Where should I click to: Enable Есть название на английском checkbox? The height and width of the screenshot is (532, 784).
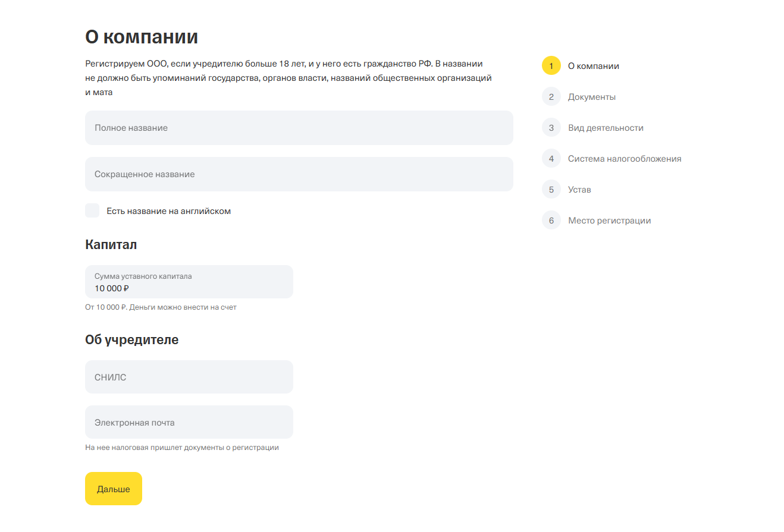pos(92,210)
